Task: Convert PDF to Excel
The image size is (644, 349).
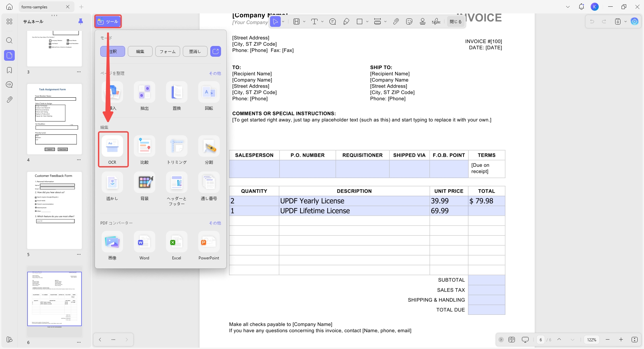Action: click(x=177, y=246)
